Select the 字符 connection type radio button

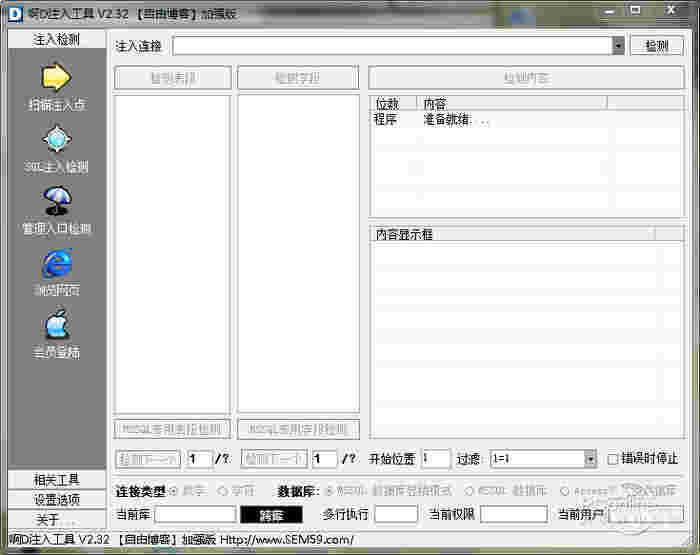pos(222,491)
